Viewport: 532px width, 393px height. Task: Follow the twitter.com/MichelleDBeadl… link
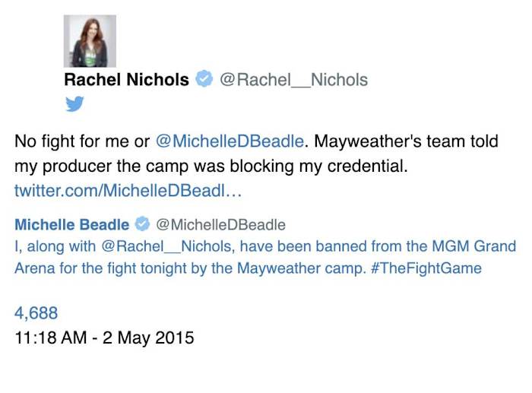(x=128, y=190)
